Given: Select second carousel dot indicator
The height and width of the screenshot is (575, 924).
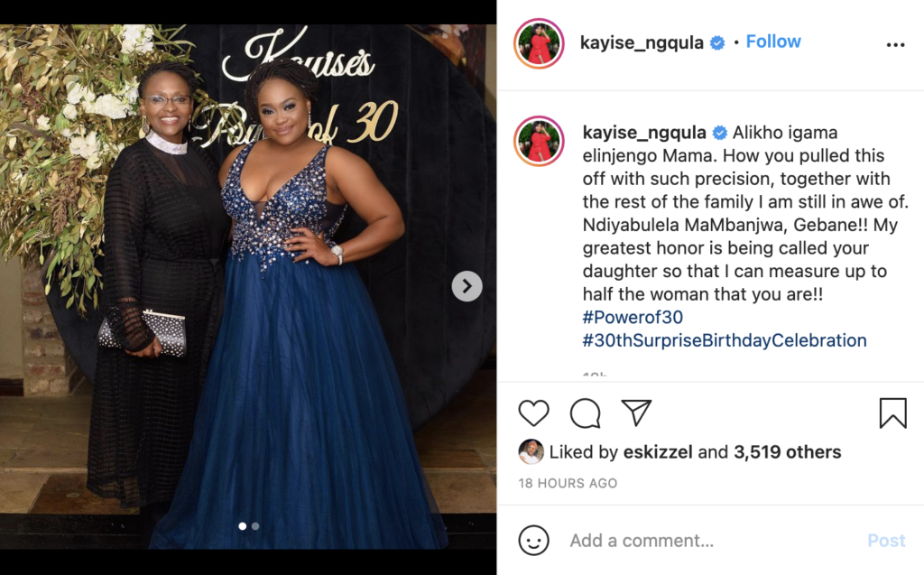Looking at the screenshot, I should coord(255,526).
